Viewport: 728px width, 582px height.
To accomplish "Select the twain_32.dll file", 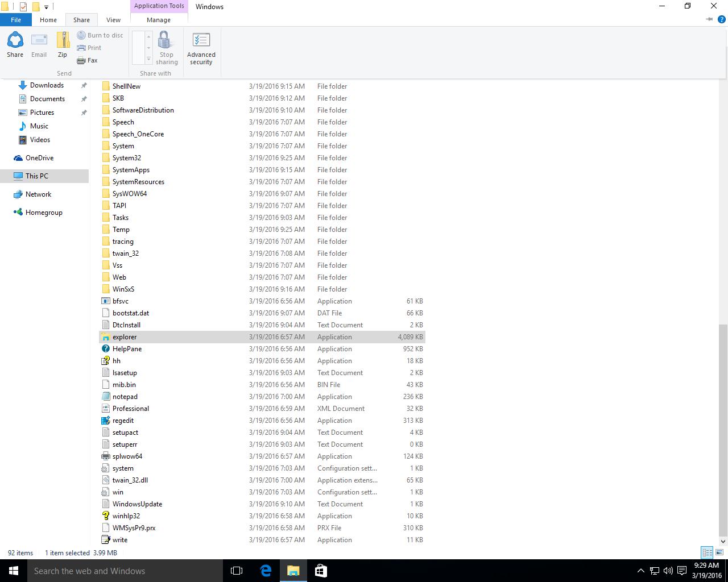I will click(x=262, y=480).
